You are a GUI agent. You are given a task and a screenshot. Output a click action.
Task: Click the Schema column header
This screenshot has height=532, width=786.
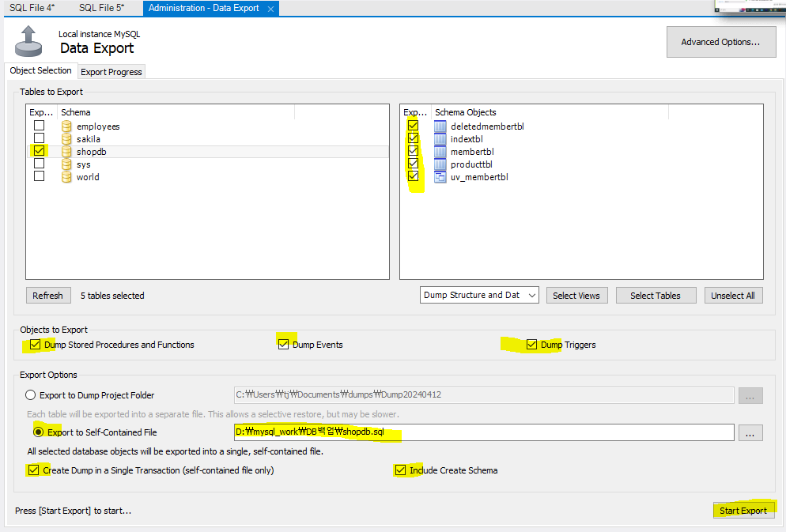[x=176, y=112]
